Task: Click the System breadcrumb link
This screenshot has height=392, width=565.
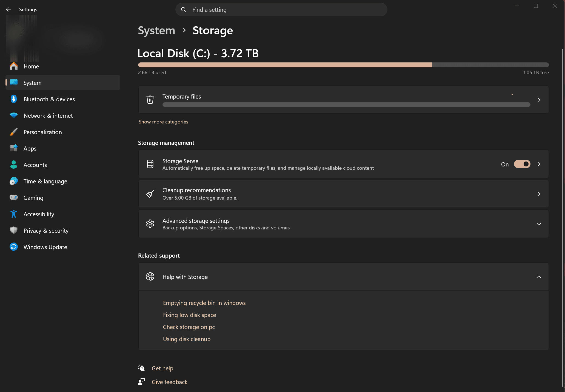Action: (x=156, y=31)
